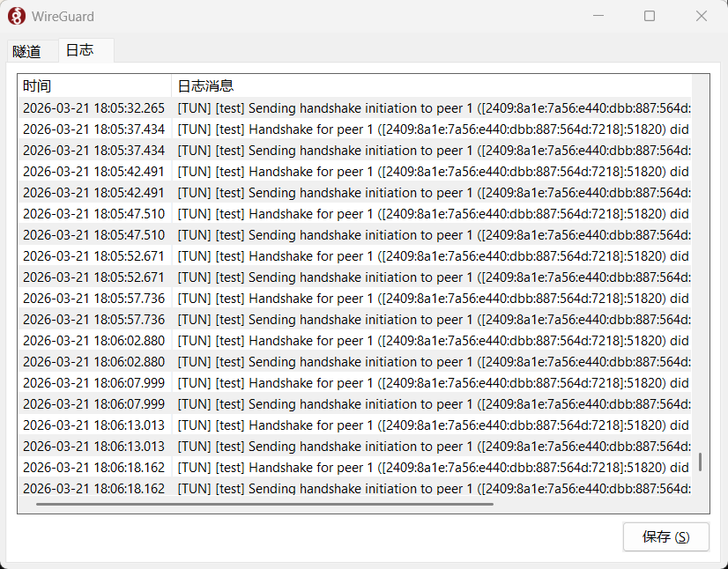Minimize the WireGuard window

tap(598, 16)
